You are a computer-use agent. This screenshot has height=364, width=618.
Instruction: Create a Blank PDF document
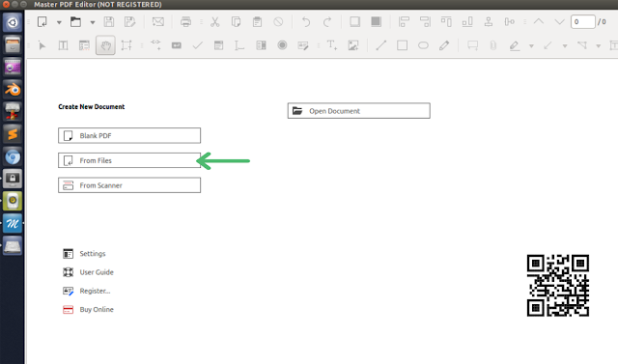click(x=129, y=135)
